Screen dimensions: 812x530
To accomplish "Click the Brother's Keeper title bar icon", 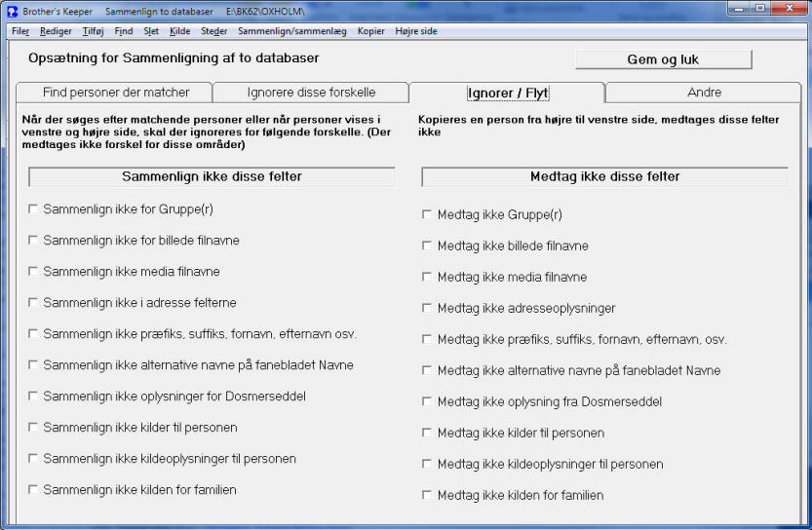I will point(13,11).
